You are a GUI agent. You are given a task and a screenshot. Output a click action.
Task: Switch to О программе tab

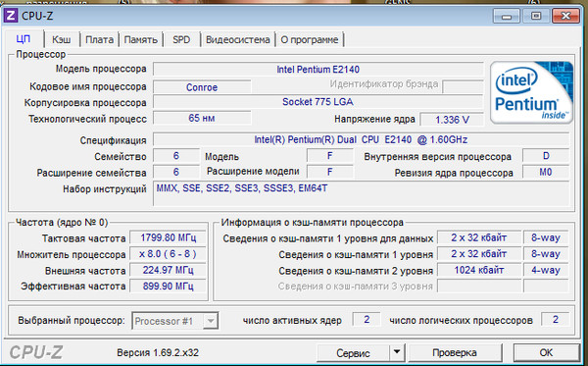click(310, 39)
